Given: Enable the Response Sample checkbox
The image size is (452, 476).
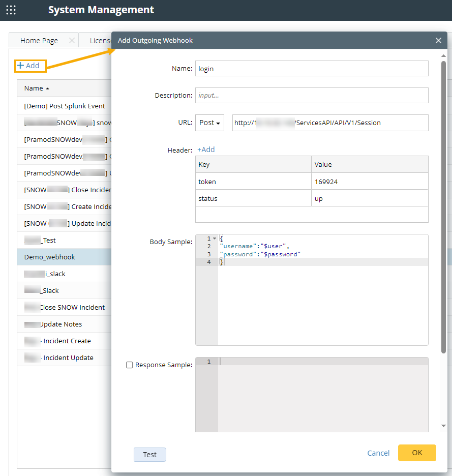Looking at the screenshot, I should [130, 365].
